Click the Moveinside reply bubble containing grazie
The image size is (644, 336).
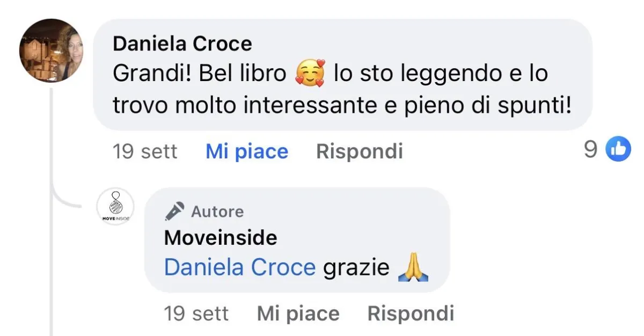pos(297,240)
